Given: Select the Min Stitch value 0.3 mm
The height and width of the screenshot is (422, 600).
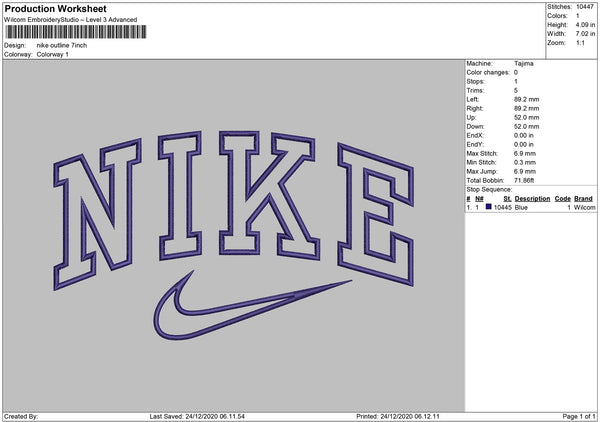Looking at the screenshot, I should pos(525,163).
